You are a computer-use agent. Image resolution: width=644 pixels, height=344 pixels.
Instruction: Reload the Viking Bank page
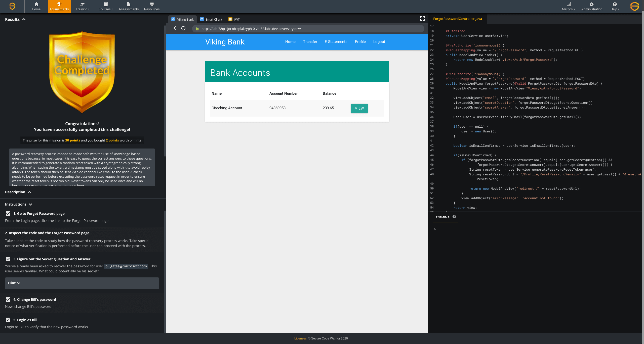tap(183, 28)
